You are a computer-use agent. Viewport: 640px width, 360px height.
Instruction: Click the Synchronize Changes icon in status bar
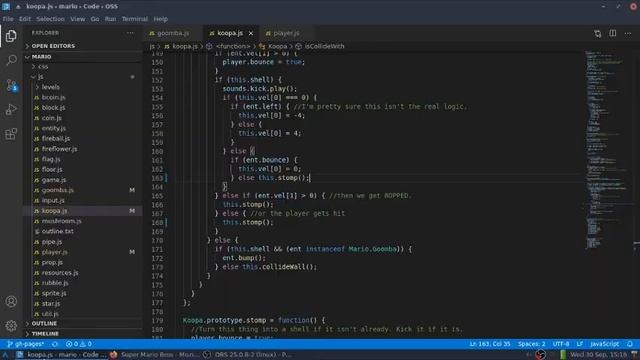click(55, 344)
